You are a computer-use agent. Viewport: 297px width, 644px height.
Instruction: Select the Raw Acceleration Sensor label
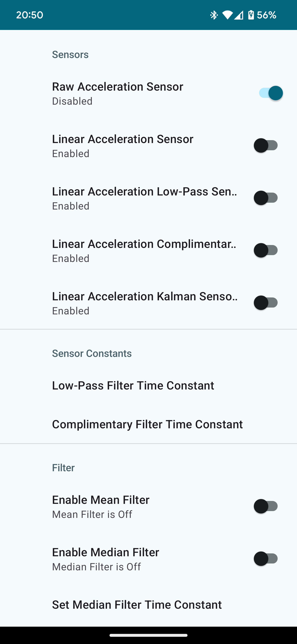pyautogui.click(x=118, y=87)
